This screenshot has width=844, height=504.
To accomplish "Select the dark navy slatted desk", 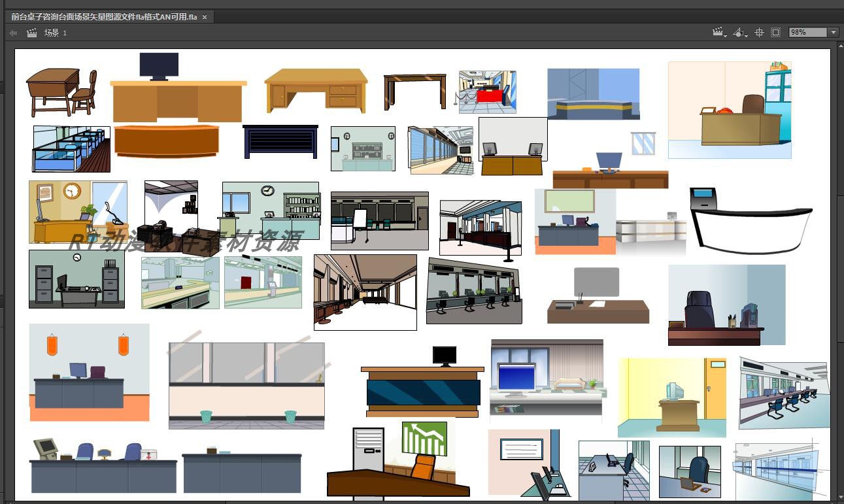I will tap(280, 142).
